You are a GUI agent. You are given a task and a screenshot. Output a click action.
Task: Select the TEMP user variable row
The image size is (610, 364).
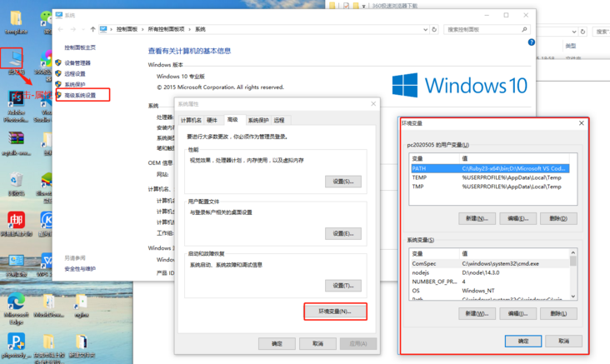490,177
